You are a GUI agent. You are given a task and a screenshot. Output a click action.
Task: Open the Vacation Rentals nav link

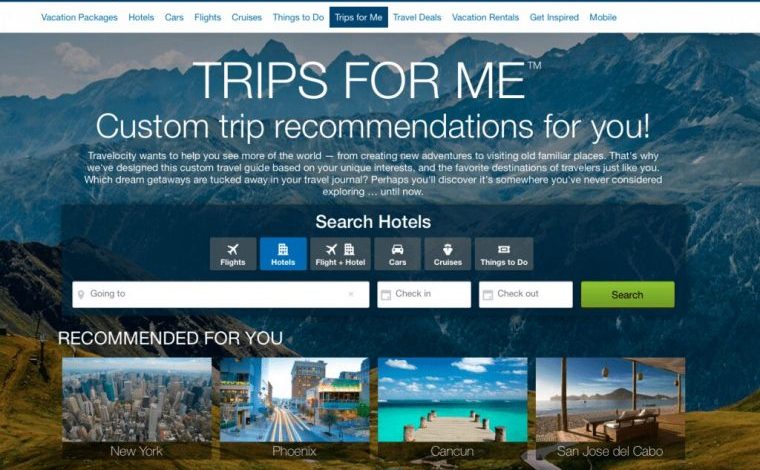[x=485, y=17]
